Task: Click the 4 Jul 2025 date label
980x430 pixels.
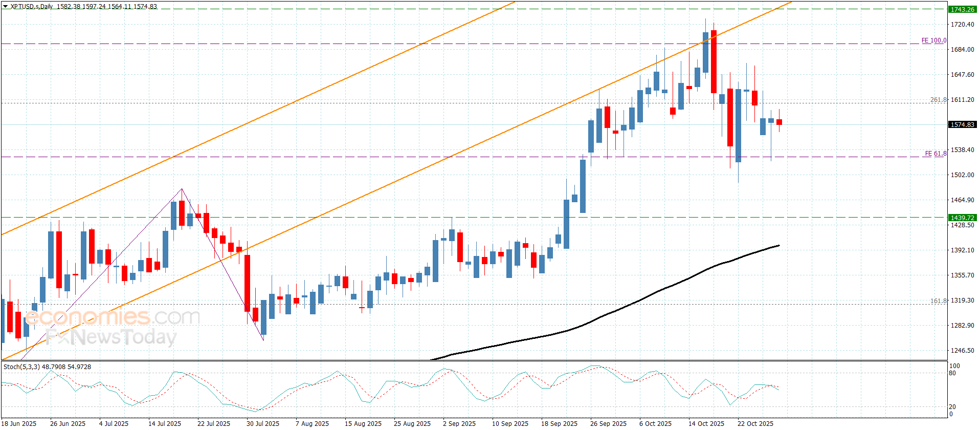Action: pyautogui.click(x=114, y=423)
